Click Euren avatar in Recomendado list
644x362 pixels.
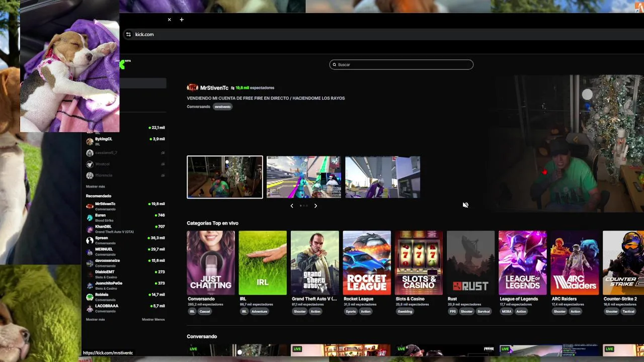(x=90, y=218)
